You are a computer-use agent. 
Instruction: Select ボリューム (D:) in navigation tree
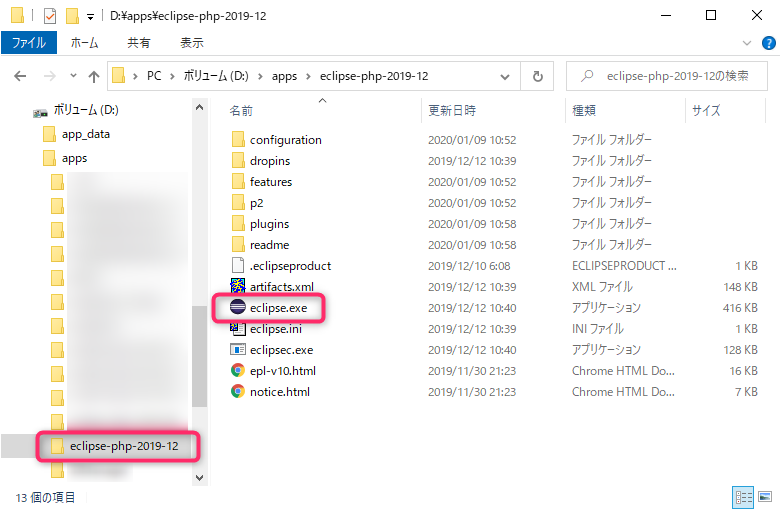(86, 110)
